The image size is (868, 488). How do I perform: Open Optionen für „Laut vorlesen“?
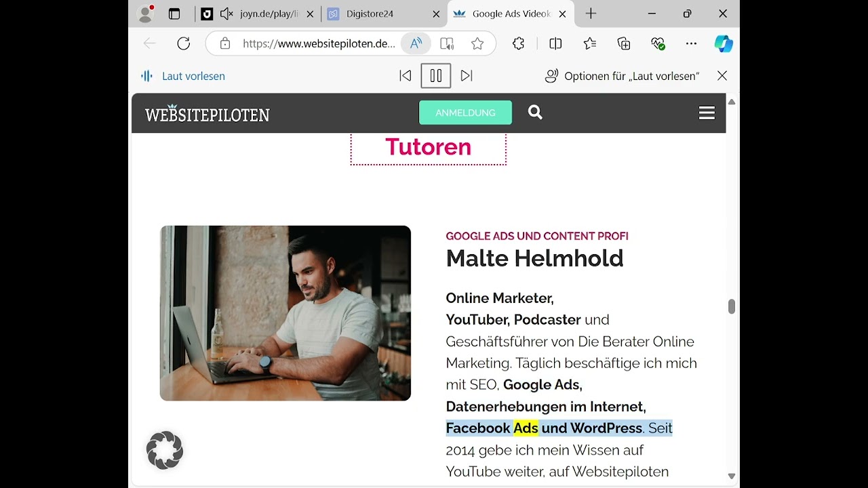(622, 76)
